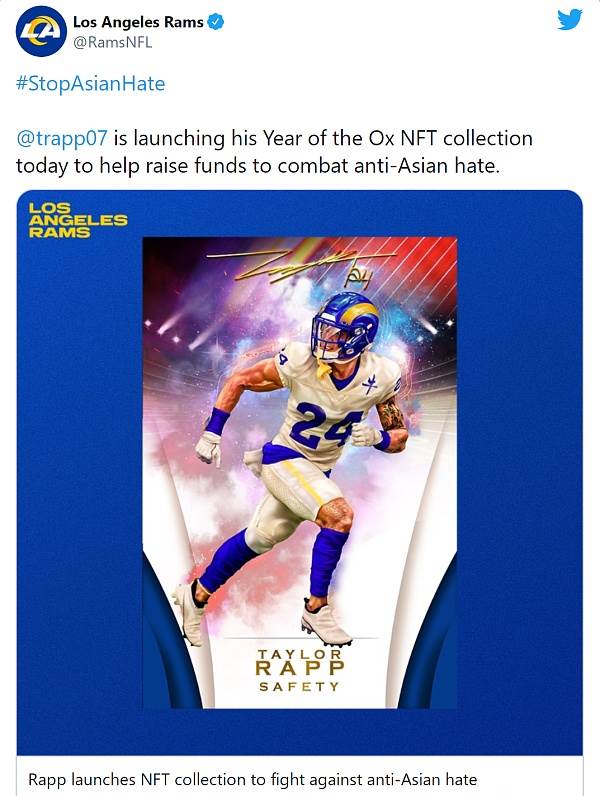Screen dimensions: 600x796
Task: Click the SAFETY position label
Action: coord(299,687)
